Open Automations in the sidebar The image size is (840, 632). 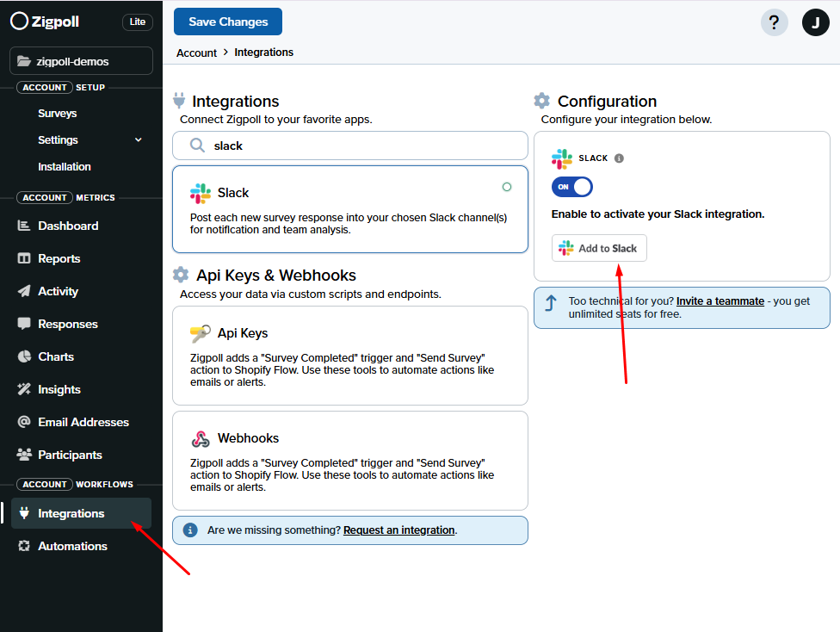pos(72,546)
